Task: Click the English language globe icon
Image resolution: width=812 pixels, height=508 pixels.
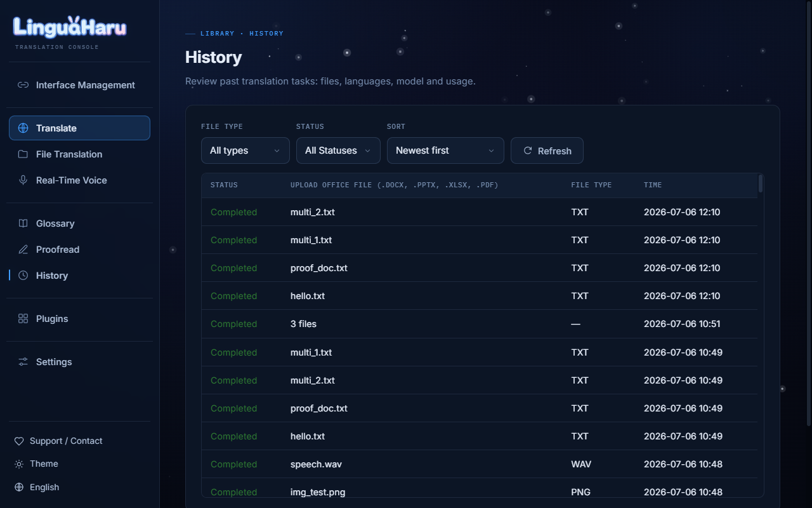Action: tap(19, 488)
